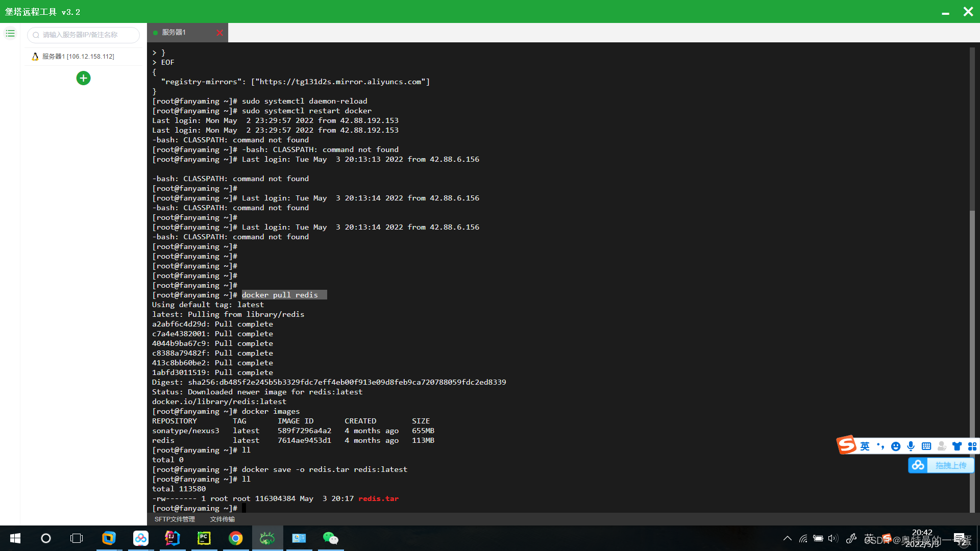Open WeChat from taskbar
Screen dimensions: 980x551
click(x=331, y=538)
